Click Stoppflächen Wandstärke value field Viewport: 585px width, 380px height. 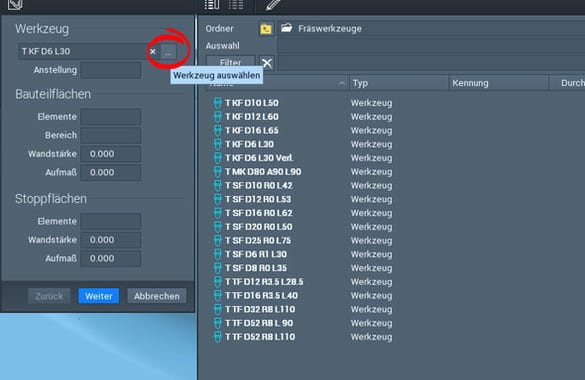(x=110, y=240)
